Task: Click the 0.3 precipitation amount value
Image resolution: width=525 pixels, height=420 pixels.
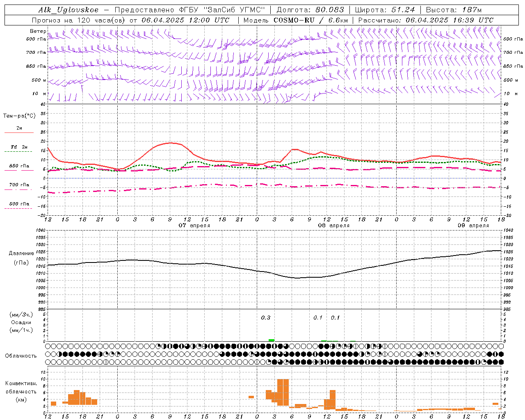Action: [x=266, y=317]
